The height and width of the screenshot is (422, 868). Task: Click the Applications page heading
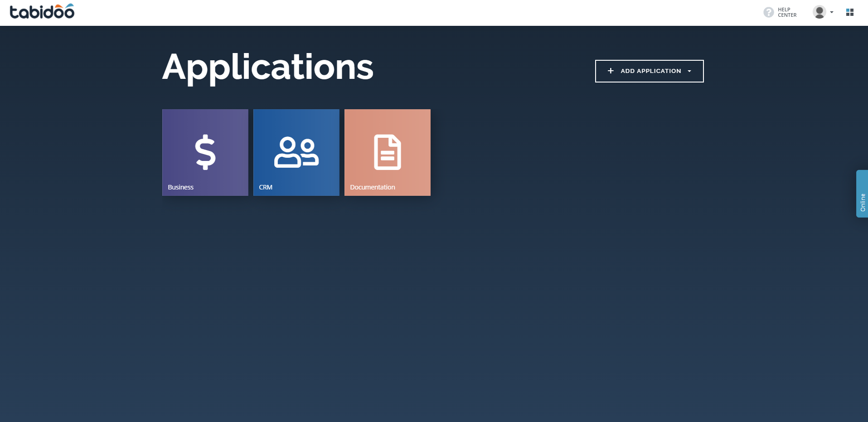coord(268,67)
